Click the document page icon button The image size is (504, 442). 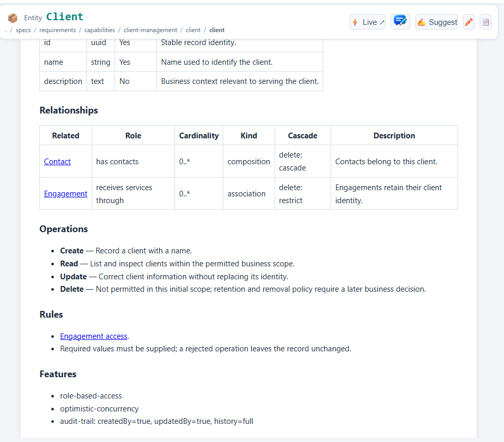point(485,22)
